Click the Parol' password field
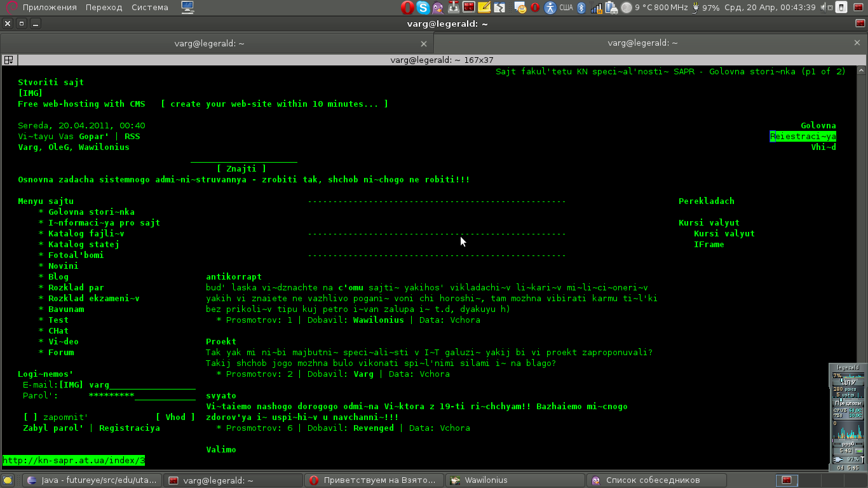This screenshot has height=488, width=868. coord(142,396)
